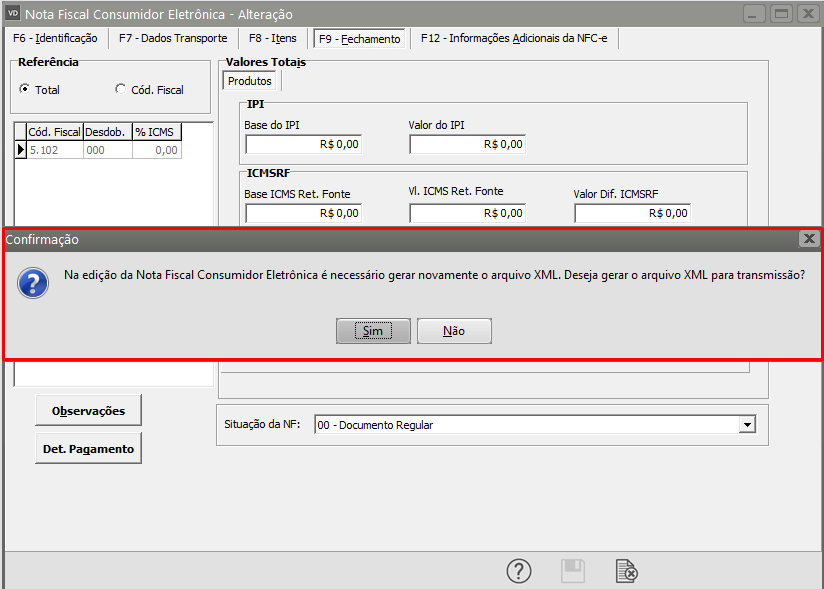Open the F8 - Itens tab
Viewport: 824px width, 589px height.
click(x=273, y=38)
